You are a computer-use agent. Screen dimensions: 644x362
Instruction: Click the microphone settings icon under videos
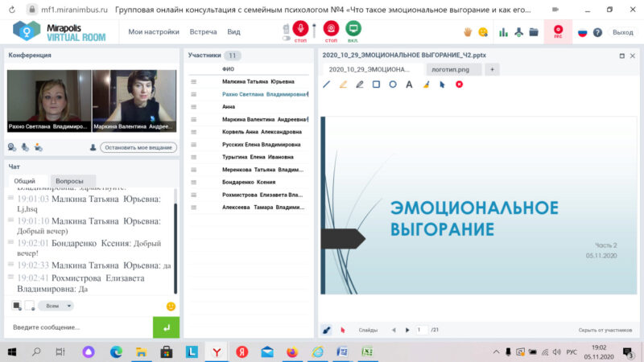(25, 147)
